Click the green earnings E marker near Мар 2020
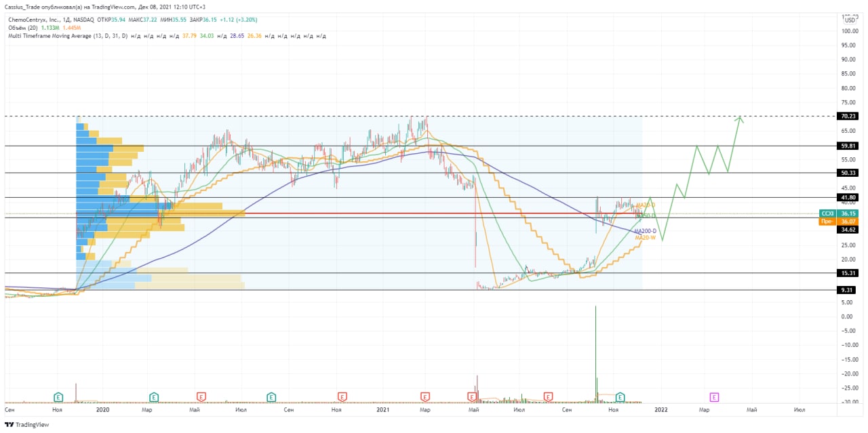Viewport: 868px width, 433px height. pos(154,396)
